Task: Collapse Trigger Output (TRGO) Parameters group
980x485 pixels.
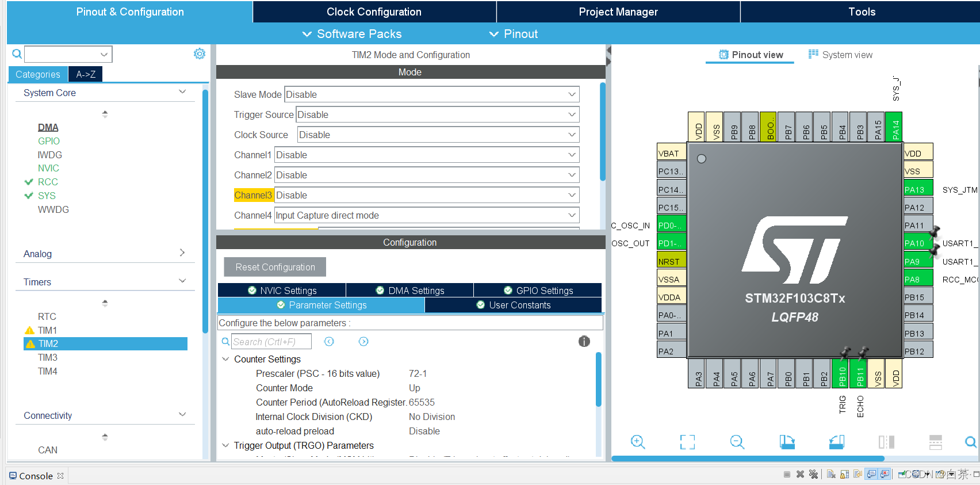Action: point(225,445)
